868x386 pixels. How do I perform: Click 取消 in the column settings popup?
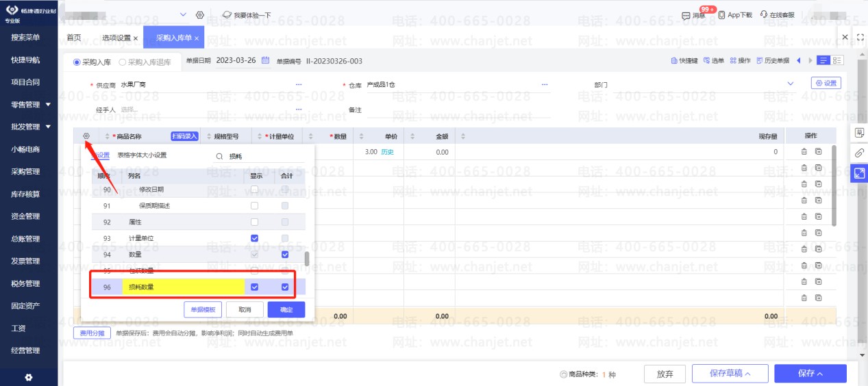point(245,309)
